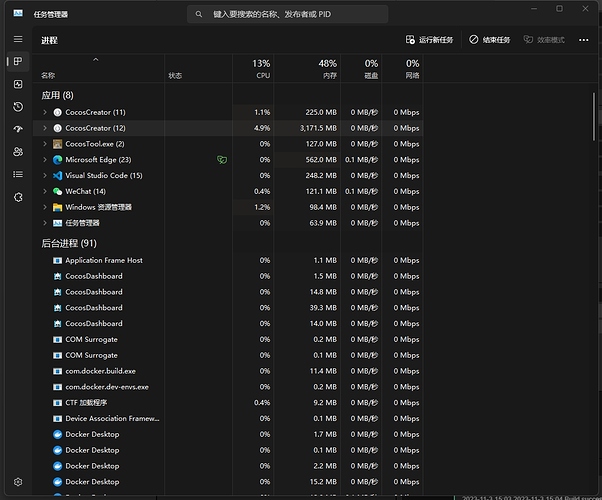Focus the search box for name, publisher or PID

pyautogui.click(x=287, y=14)
